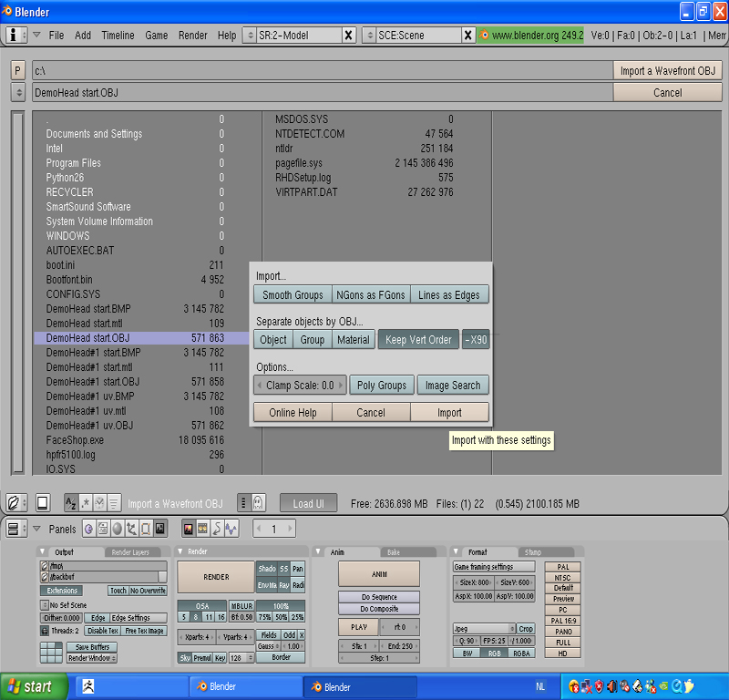Enable separating objects by Object
The image size is (729, 700).
tap(273, 340)
